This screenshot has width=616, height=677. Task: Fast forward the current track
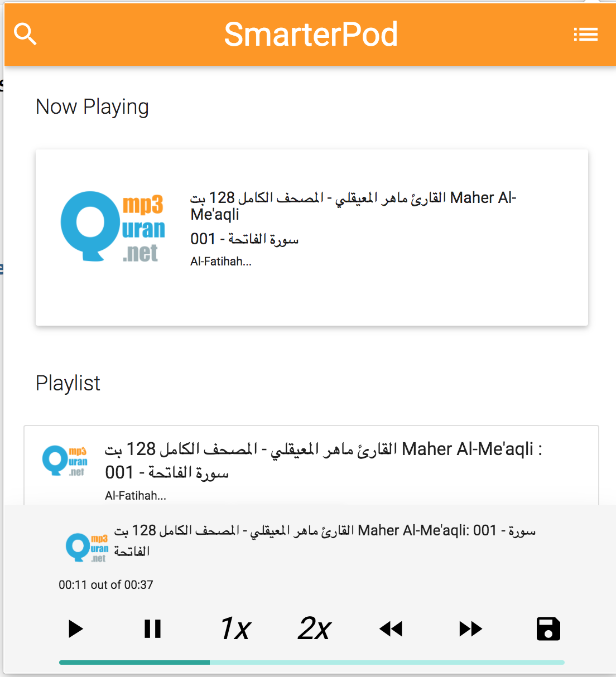470,629
